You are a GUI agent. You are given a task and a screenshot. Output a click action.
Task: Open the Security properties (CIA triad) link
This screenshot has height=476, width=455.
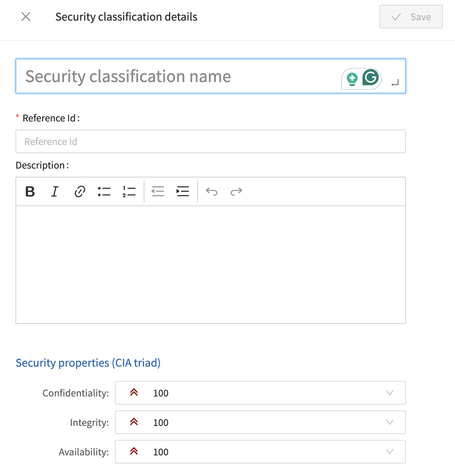(88, 363)
